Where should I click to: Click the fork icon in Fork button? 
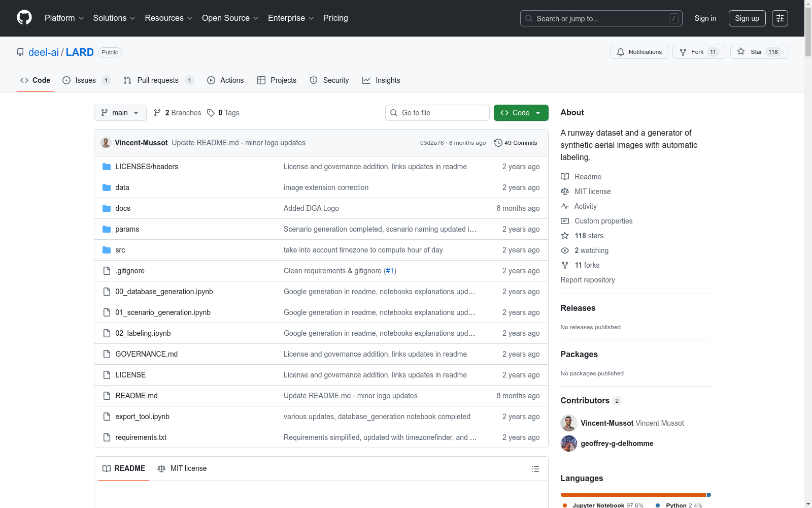click(x=683, y=52)
